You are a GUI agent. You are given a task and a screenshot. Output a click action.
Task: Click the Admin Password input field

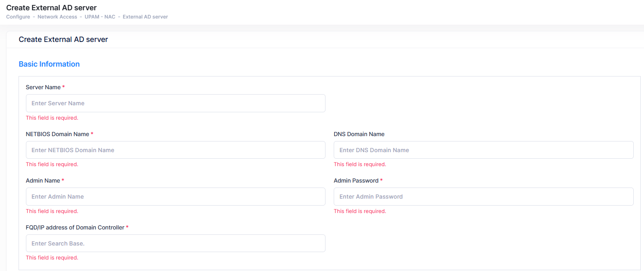(484, 197)
